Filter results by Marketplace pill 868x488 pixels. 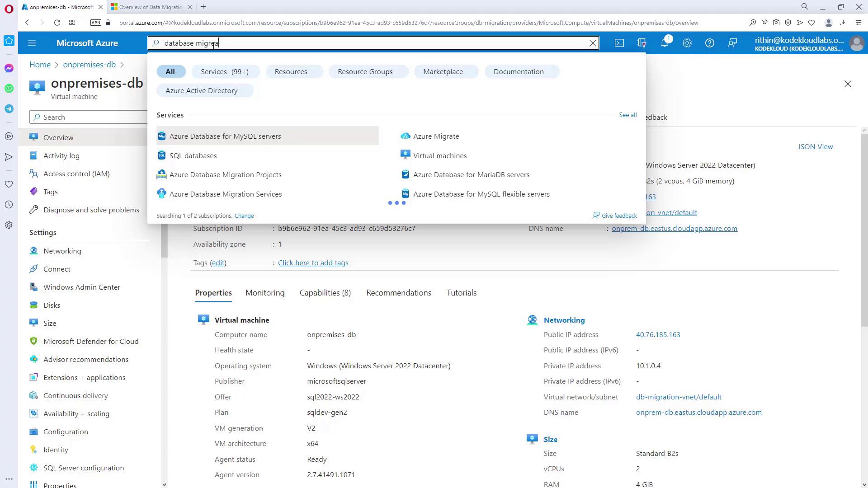443,71
